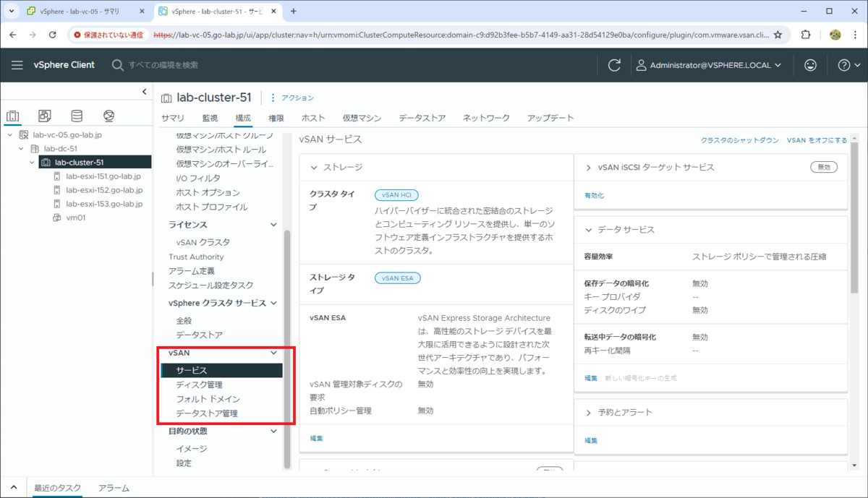This screenshot has width=868, height=498.
Task: Open アラーム定義 settings
Action: tap(191, 271)
